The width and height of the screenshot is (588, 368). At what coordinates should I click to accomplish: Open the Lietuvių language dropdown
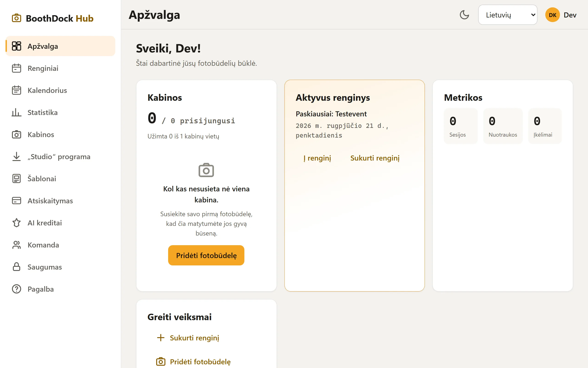(508, 15)
